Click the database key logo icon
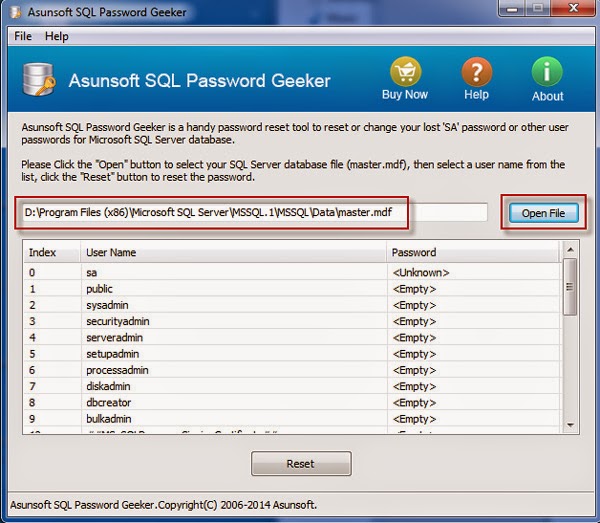This screenshot has height=523, width=600. coord(39,80)
